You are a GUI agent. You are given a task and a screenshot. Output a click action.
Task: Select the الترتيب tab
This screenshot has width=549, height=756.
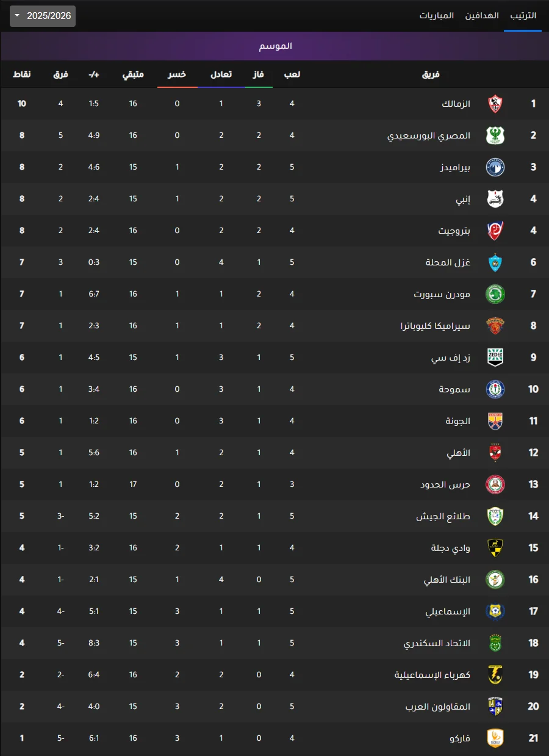(x=523, y=15)
